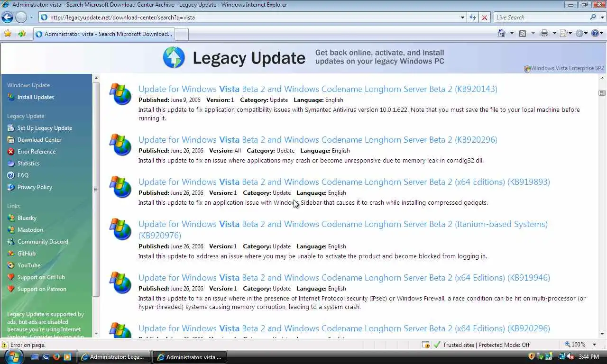Screen dimensions: 607x364
Task: Click the update icon beside KB919946
Action: pos(120,282)
